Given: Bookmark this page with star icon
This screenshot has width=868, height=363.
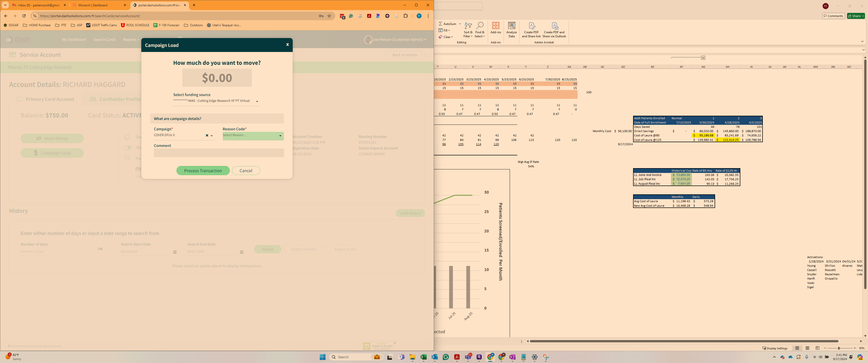Looking at the screenshot, I should coord(329,16).
